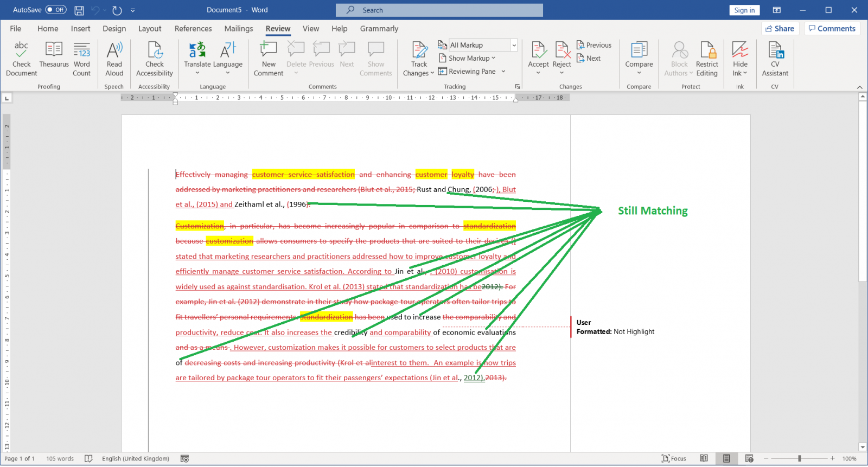Expand the Reviewing Pane options arrow
The image size is (868, 467).
(x=503, y=72)
